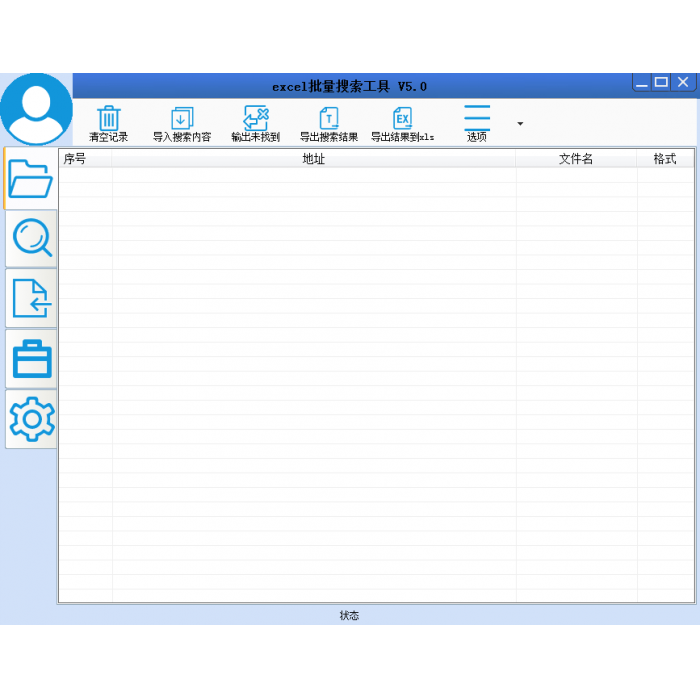The width and height of the screenshot is (700, 700).
Task: Select the file import sidebar tab
Action: [31, 298]
